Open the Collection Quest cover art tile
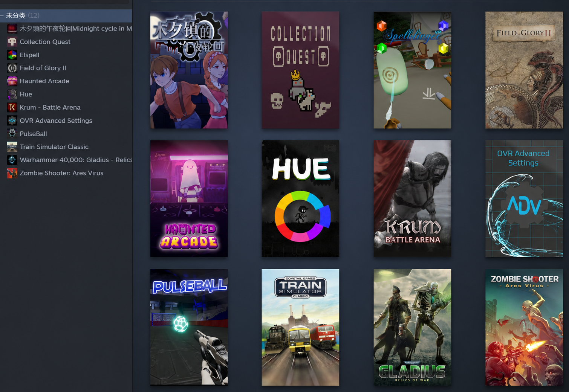Image resolution: width=569 pixels, height=392 pixels. (300, 70)
